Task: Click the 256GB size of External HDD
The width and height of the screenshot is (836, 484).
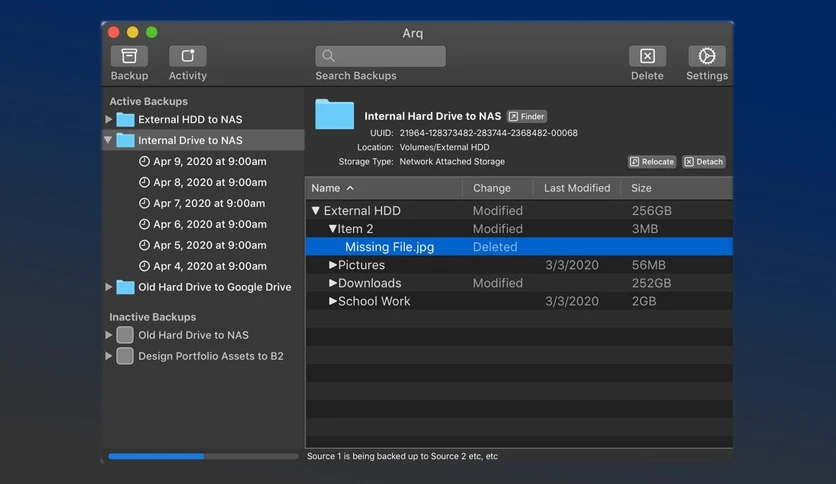Action: (652, 211)
